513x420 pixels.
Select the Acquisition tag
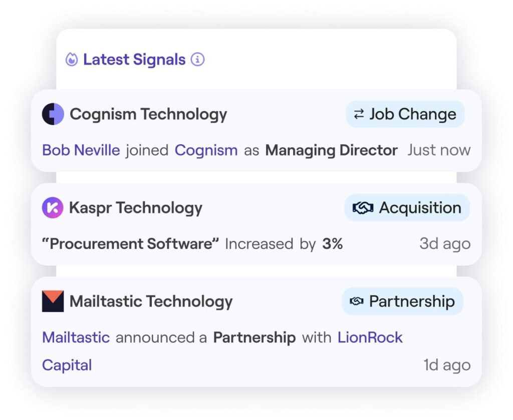407,208
